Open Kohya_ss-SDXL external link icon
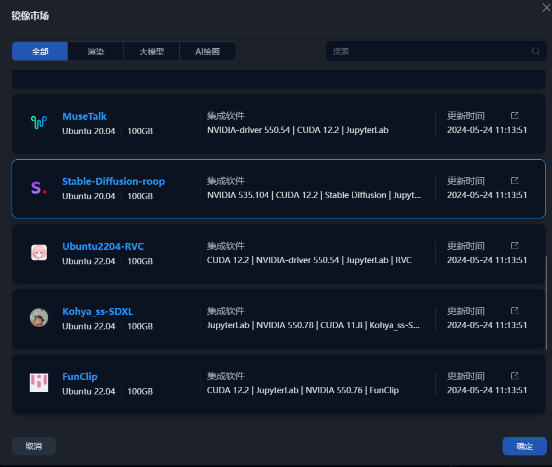The height and width of the screenshot is (467, 552). coord(514,310)
